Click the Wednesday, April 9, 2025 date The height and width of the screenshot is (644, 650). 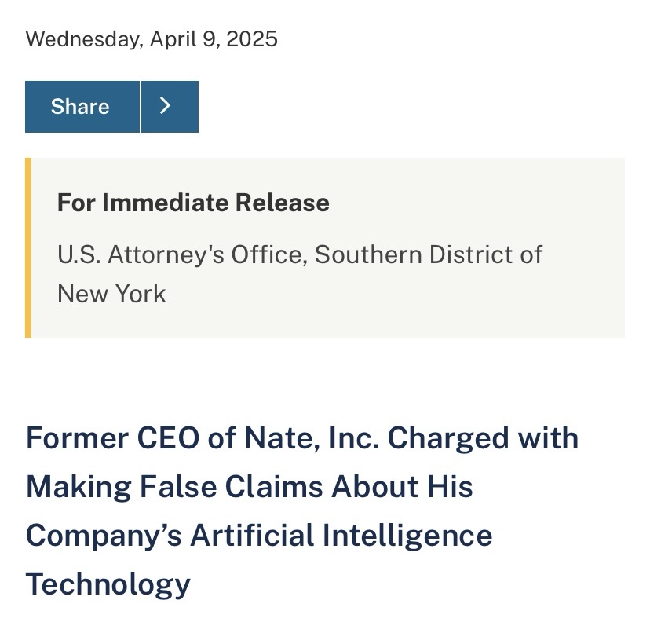[x=152, y=39]
